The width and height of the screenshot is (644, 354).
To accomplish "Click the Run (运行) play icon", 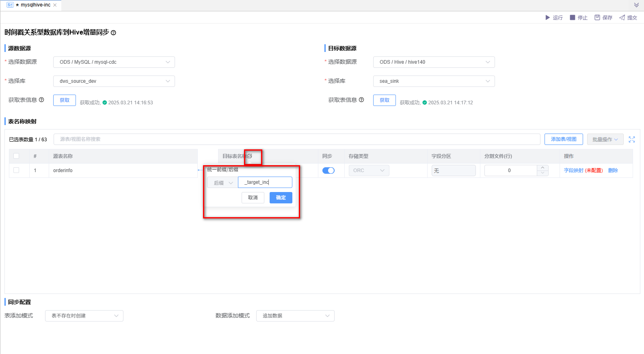I will (547, 17).
